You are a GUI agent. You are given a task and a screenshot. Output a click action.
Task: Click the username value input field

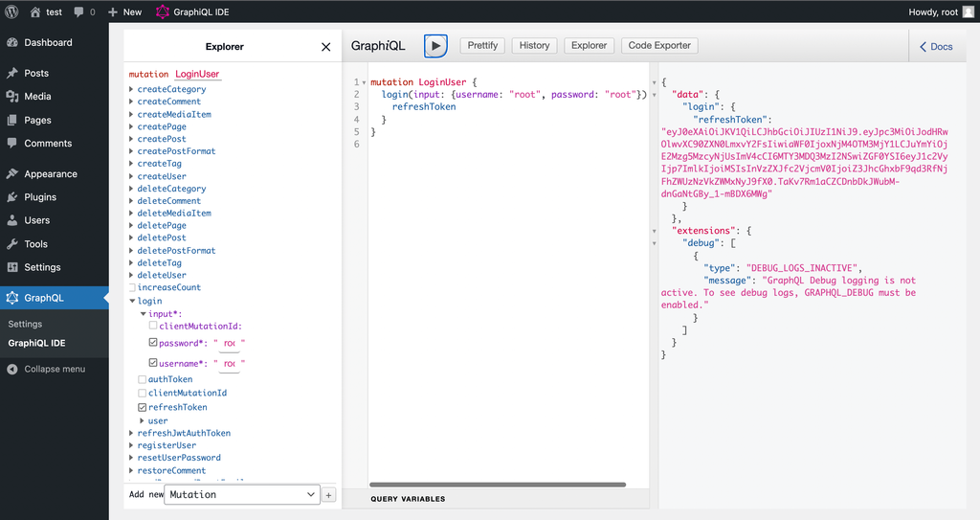coord(230,364)
